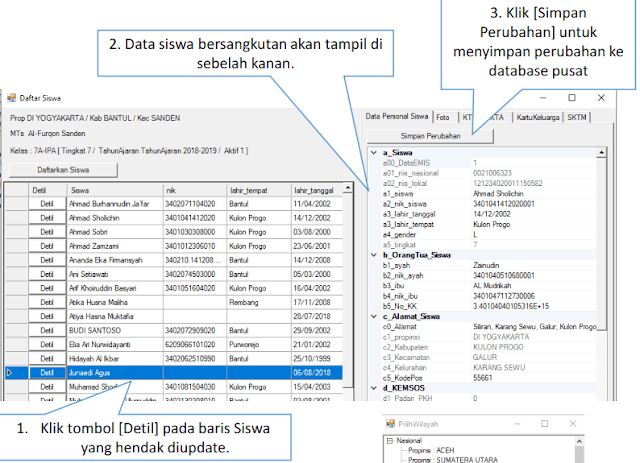This screenshot has height=463, width=640.
Task: Click the c2_Kabupaten value KULON PROGO
Action: (x=533, y=347)
